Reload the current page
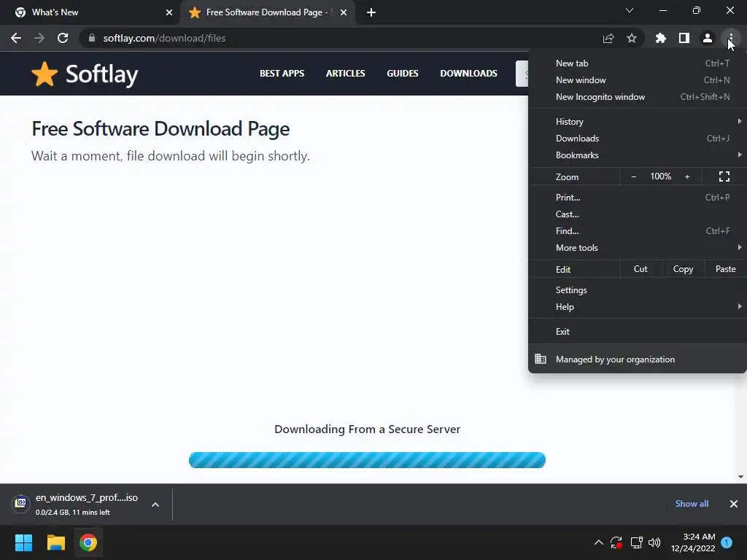Image resolution: width=747 pixels, height=560 pixels. point(63,38)
